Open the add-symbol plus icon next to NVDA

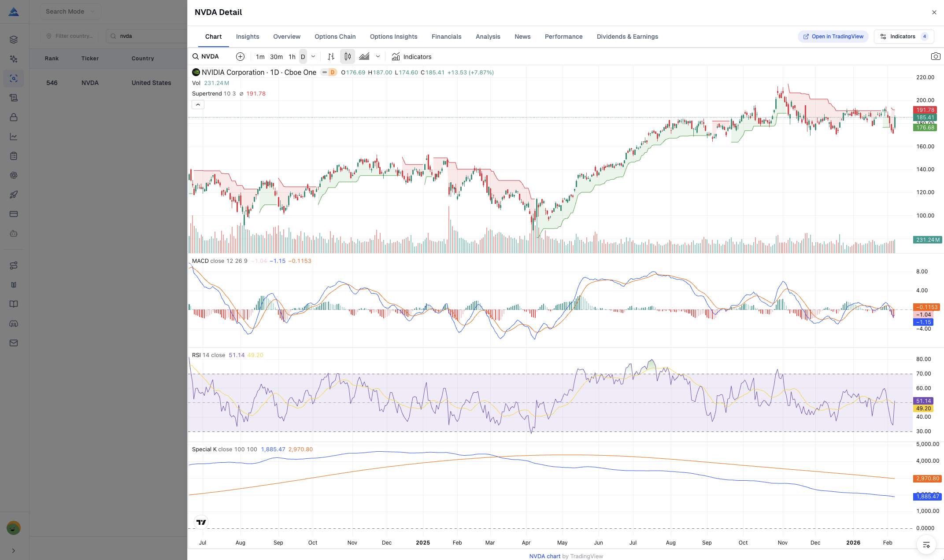[x=240, y=56]
